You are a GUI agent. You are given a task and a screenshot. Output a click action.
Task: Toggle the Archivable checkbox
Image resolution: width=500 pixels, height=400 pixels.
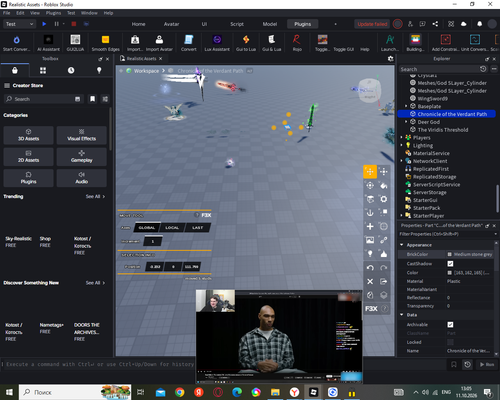coord(450,325)
